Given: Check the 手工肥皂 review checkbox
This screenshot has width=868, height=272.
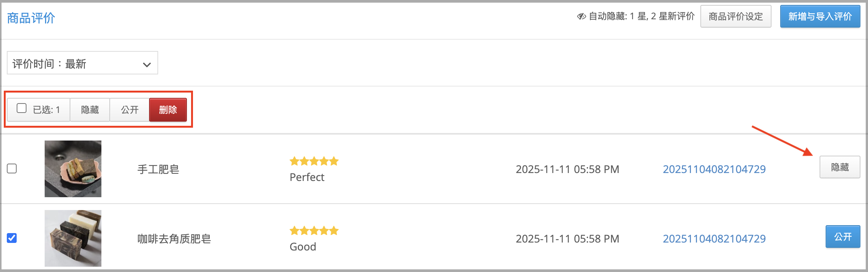Looking at the screenshot, I should 12,168.
